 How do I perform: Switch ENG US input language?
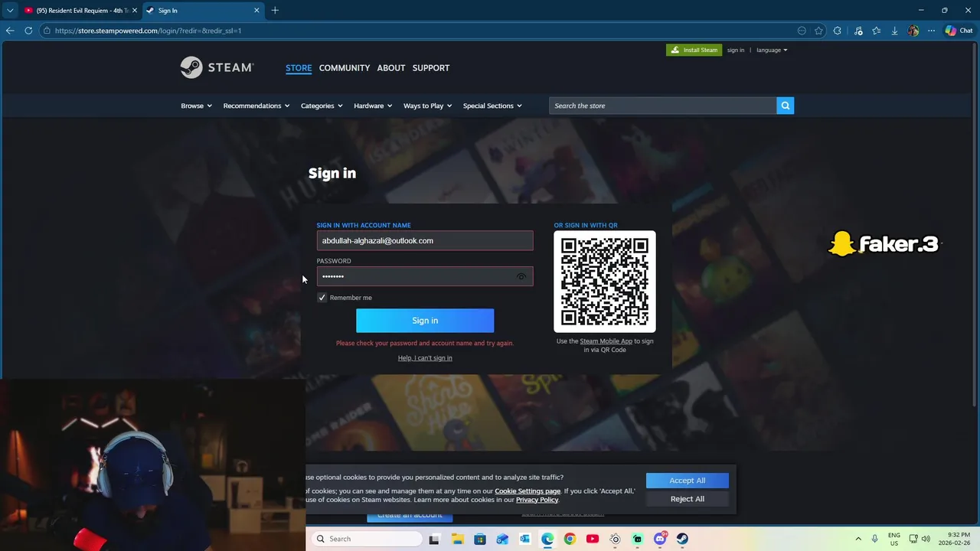[894, 539]
